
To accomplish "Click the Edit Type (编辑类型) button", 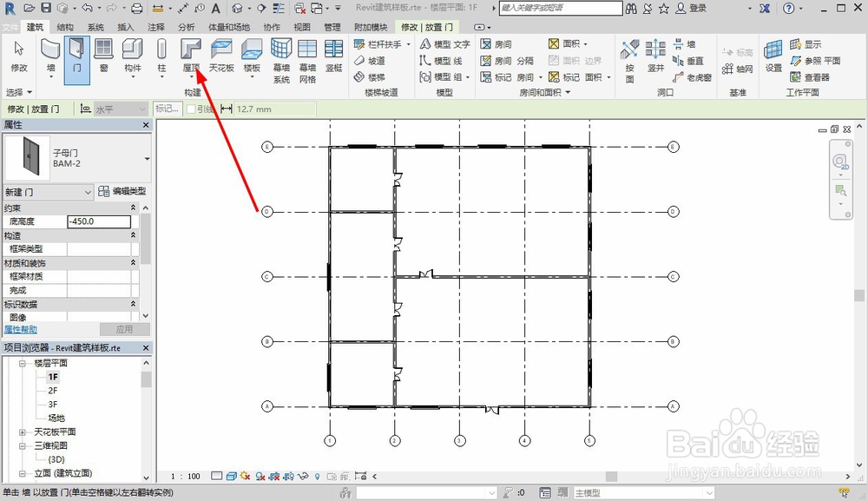I will [122, 191].
